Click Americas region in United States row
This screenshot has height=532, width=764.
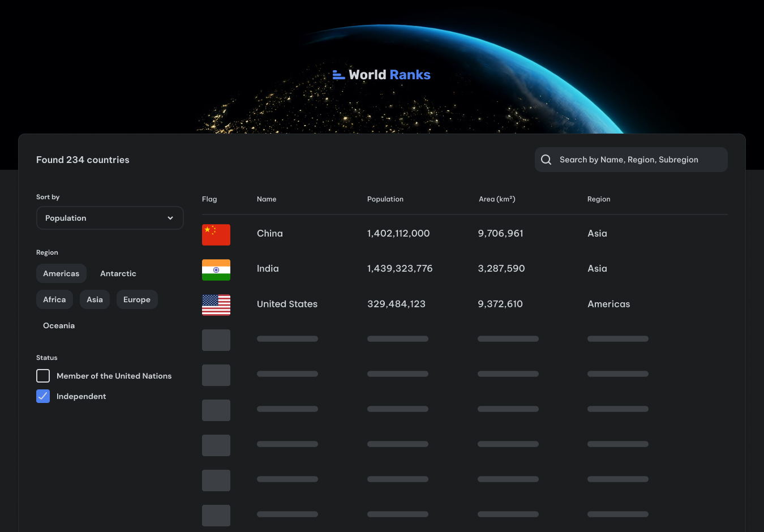pyautogui.click(x=609, y=304)
